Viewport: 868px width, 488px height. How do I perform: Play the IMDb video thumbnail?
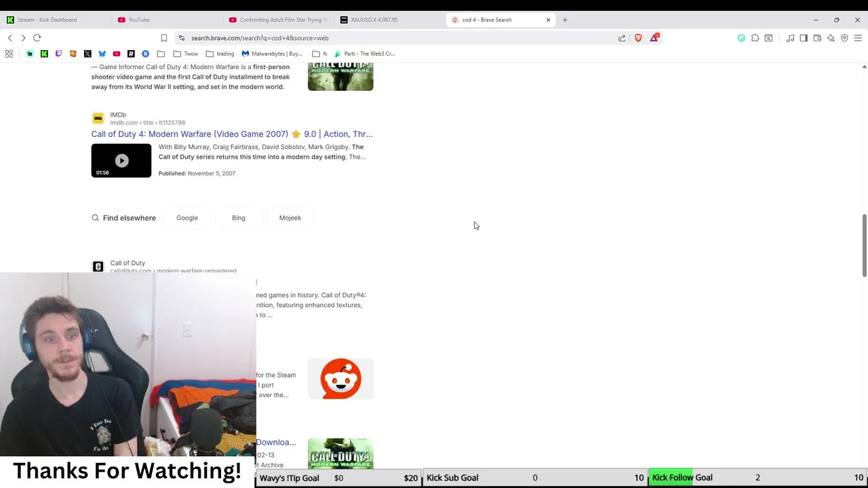pyautogui.click(x=121, y=161)
